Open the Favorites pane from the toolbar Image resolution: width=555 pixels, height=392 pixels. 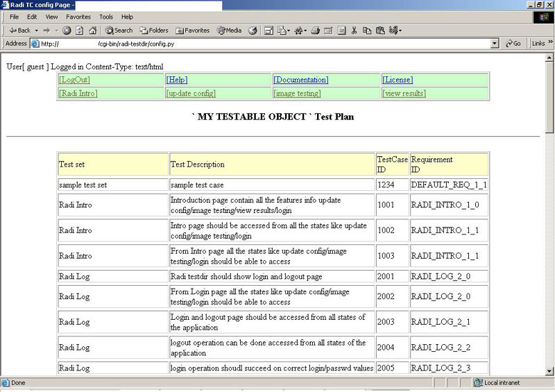[x=192, y=31]
